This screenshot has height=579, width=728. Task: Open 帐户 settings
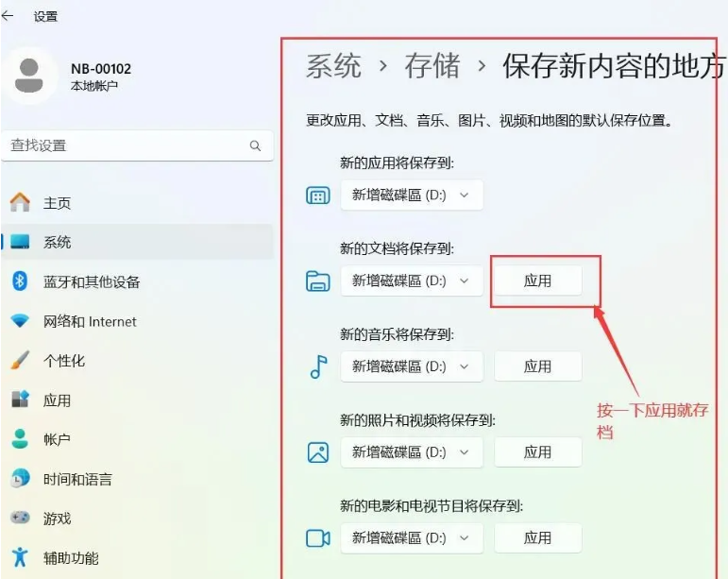coord(138,439)
